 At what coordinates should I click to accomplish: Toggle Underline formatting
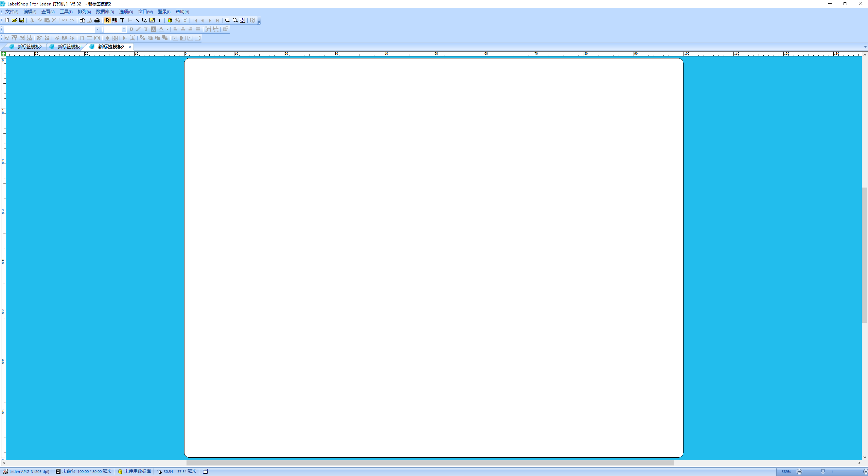[x=146, y=29]
